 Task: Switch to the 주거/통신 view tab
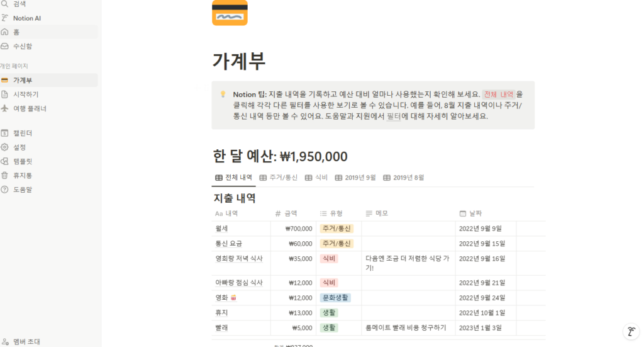pyautogui.click(x=279, y=178)
